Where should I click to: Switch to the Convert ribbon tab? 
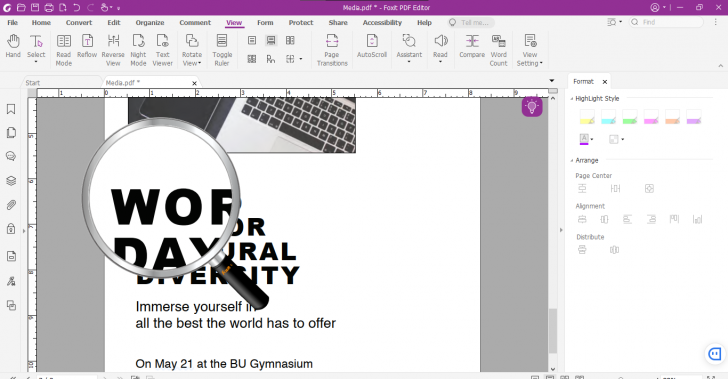(x=79, y=22)
